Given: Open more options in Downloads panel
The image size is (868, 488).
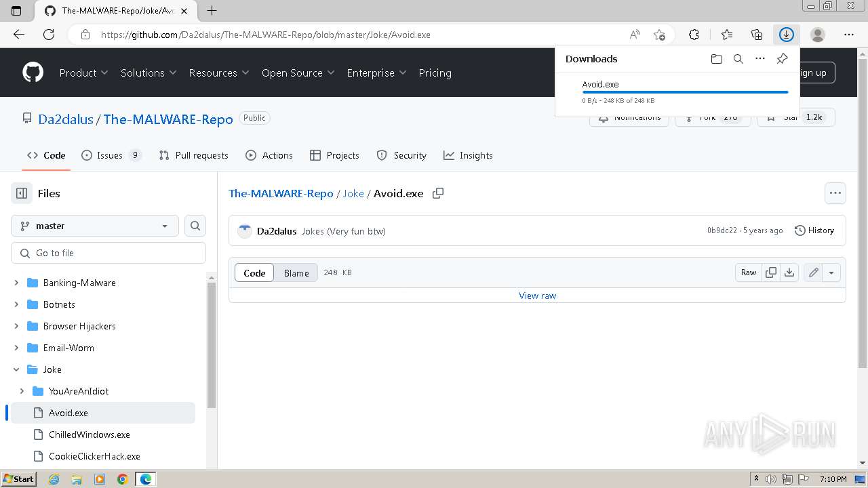Looking at the screenshot, I should click(760, 59).
